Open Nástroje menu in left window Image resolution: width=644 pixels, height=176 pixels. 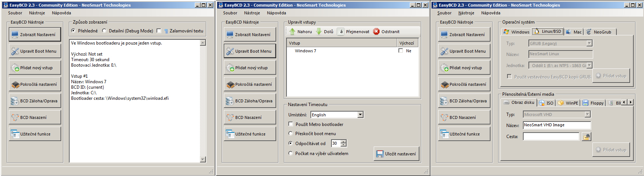pyautogui.click(x=37, y=13)
